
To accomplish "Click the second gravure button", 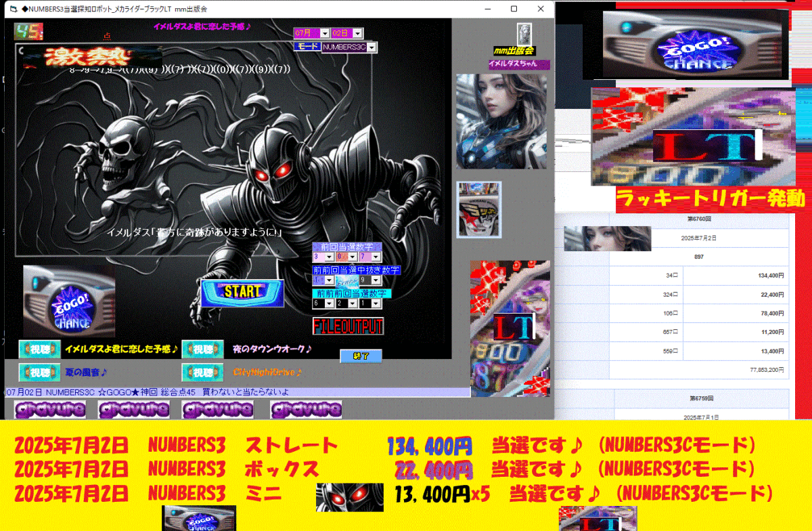I will [133, 410].
